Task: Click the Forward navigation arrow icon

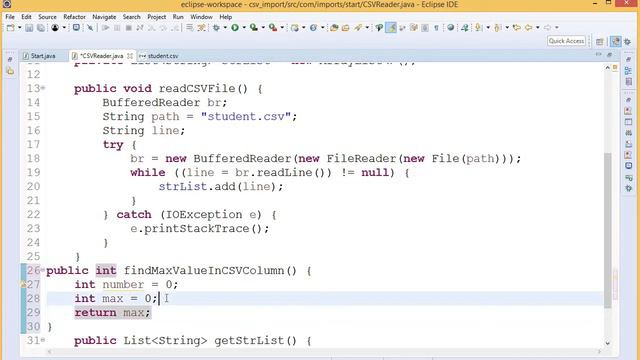Action: point(547,27)
